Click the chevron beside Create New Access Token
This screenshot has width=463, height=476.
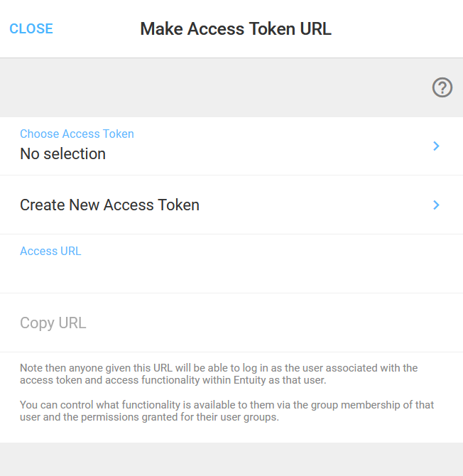[436, 205]
